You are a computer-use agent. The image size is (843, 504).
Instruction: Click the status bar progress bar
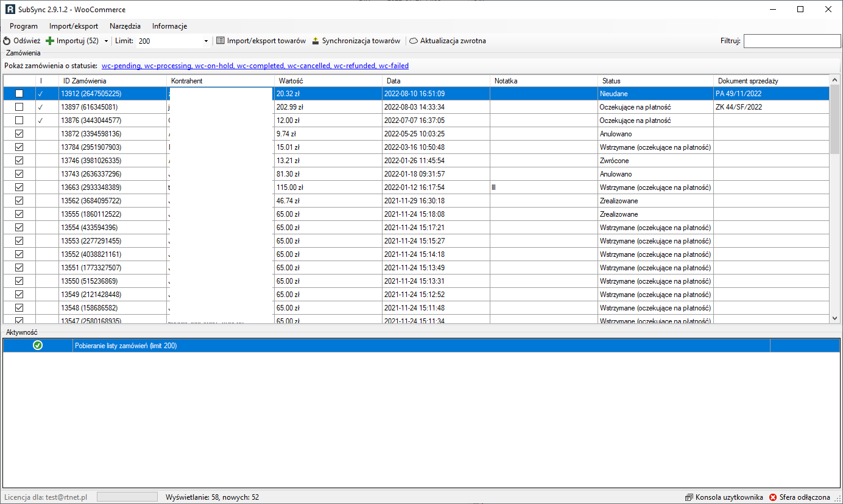pyautogui.click(x=127, y=497)
